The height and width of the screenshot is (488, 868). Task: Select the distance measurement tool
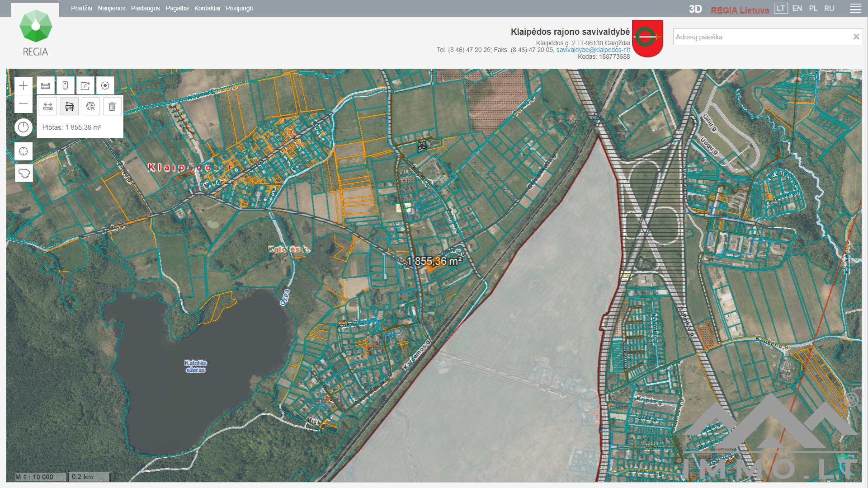click(48, 107)
